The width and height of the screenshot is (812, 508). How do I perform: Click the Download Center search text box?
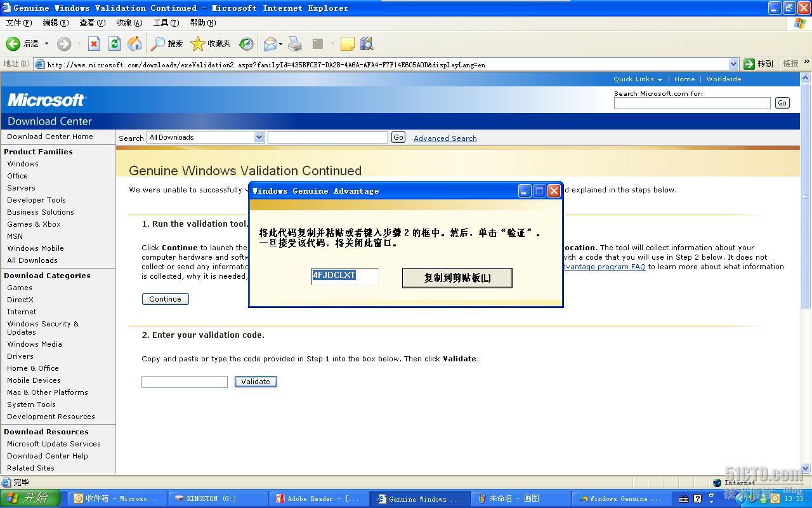click(327, 137)
